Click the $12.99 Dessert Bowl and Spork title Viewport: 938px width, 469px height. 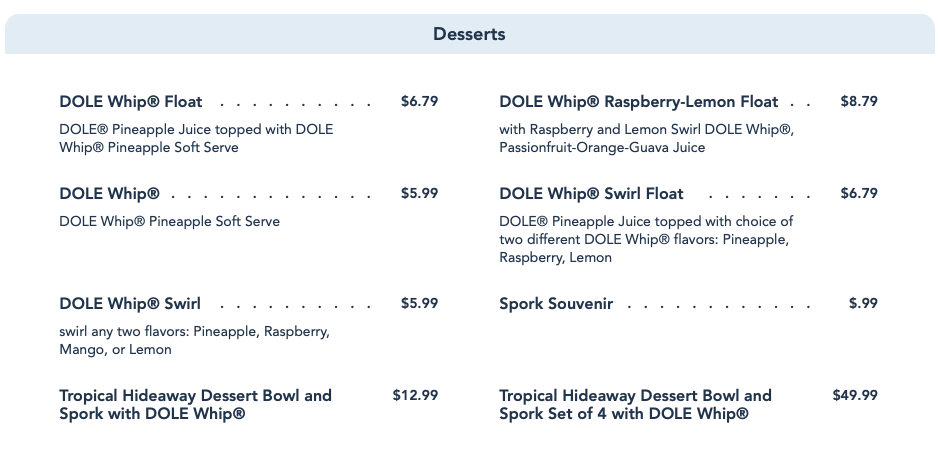195,404
